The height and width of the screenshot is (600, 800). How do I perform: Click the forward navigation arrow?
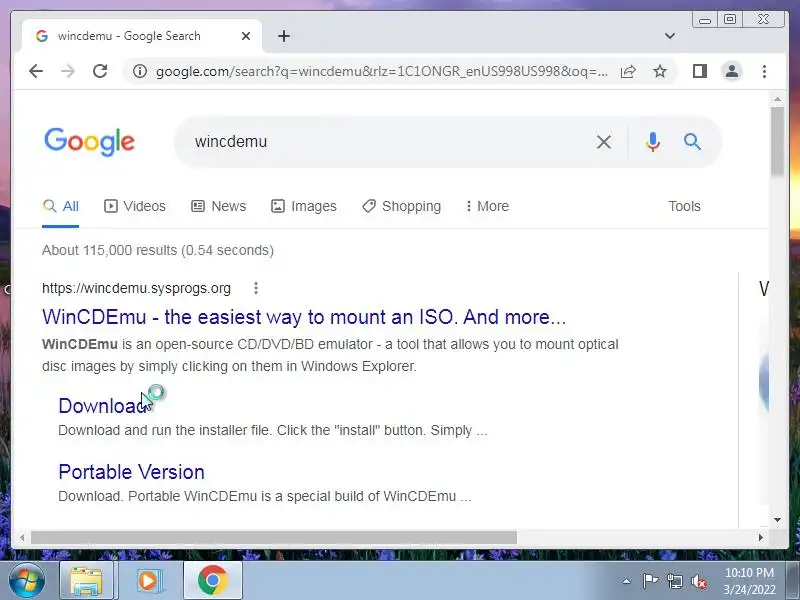(67, 71)
